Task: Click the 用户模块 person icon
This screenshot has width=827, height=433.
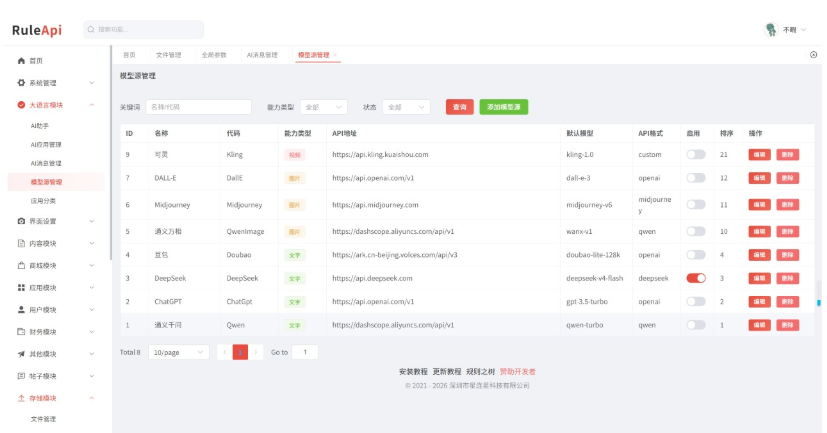Action: tap(21, 310)
